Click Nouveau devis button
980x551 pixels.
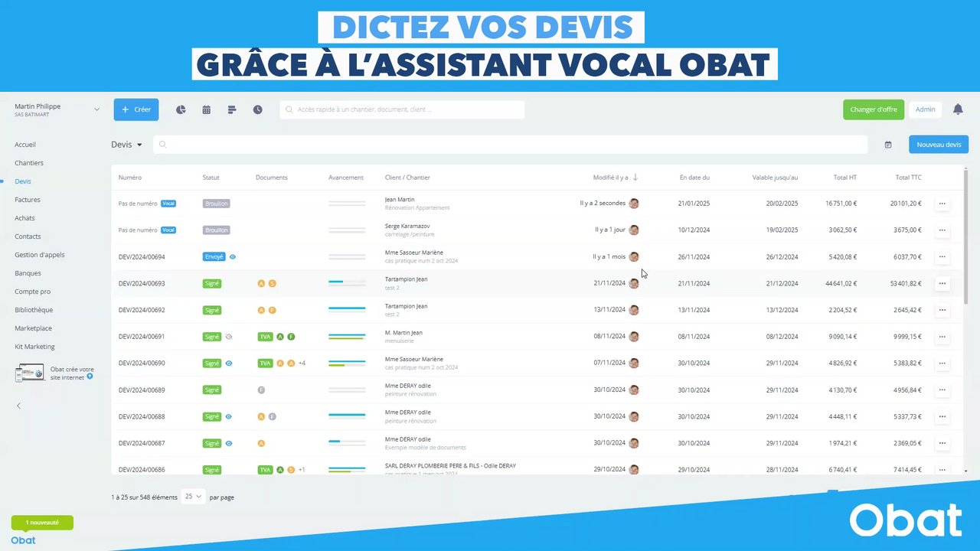939,145
